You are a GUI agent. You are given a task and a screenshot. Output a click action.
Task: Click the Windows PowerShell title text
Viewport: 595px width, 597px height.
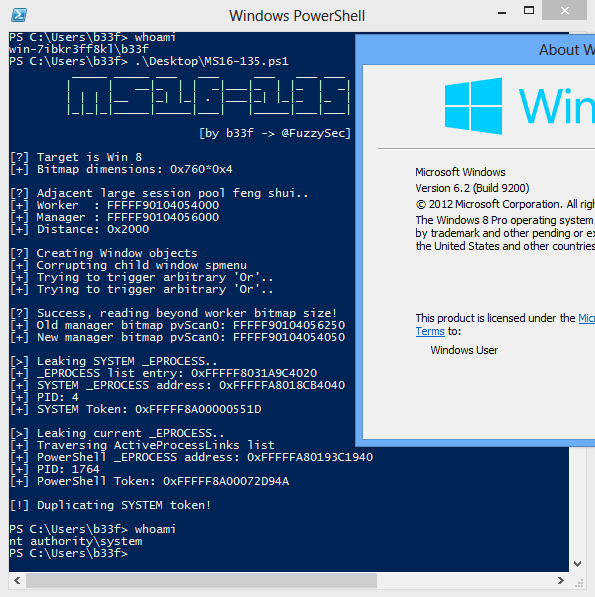tap(297, 16)
